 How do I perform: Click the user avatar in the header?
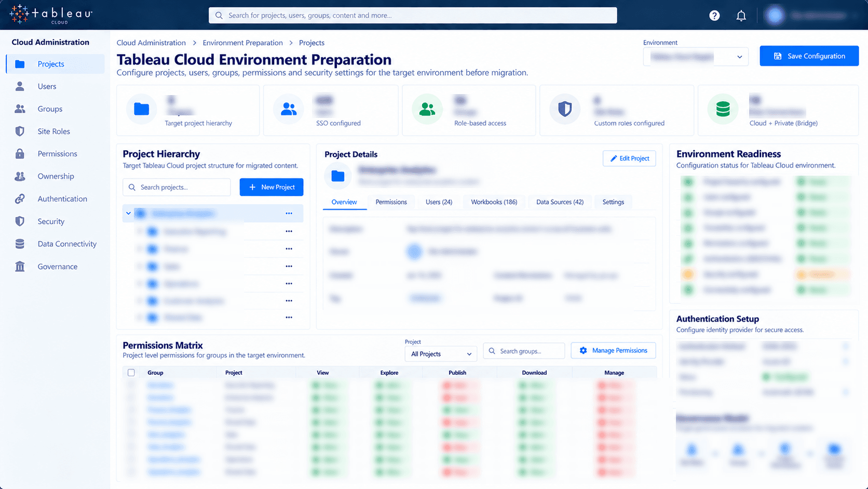[775, 16]
